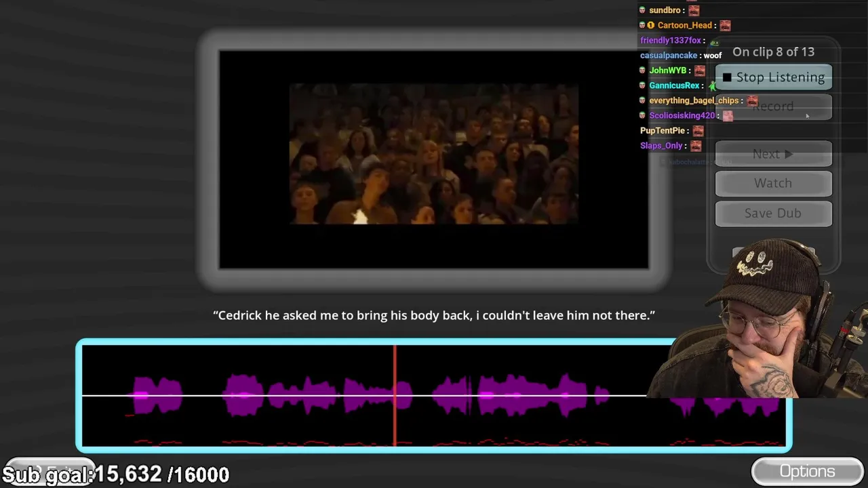Click the "woof" message from casualpancake

713,56
